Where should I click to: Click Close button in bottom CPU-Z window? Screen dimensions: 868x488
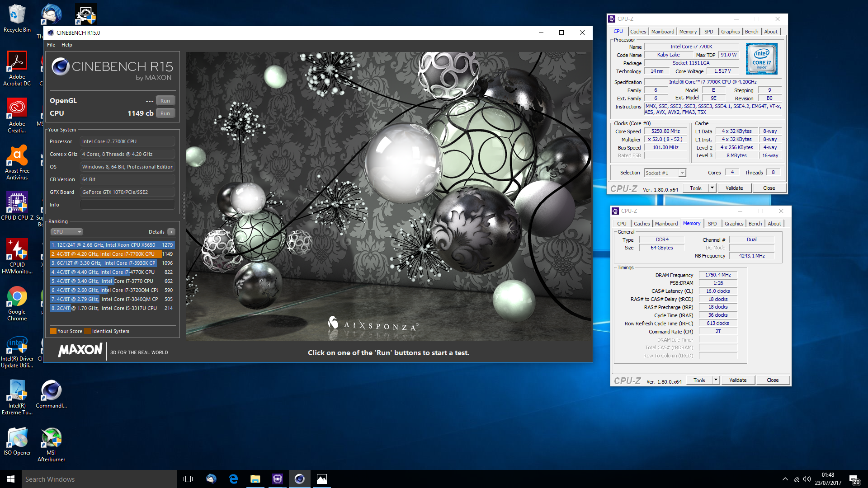[x=773, y=380]
